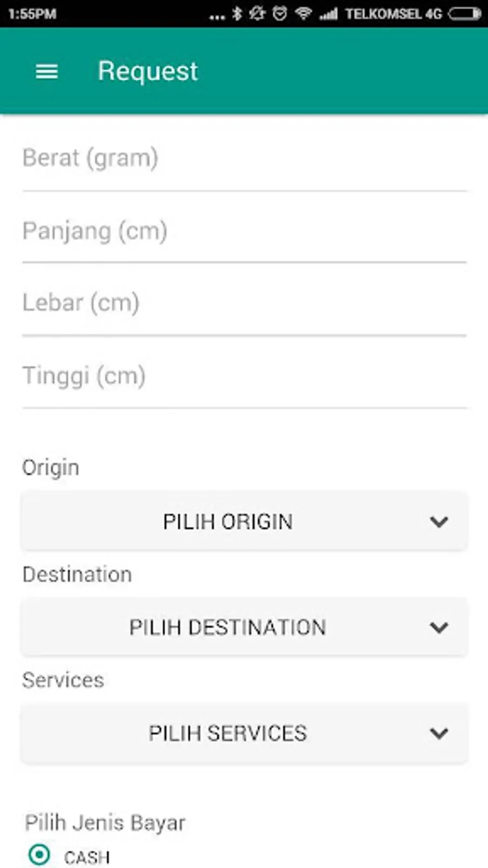Focus the Lebar (cm) input field
Viewport: 488px width, 868px height.
244,303
